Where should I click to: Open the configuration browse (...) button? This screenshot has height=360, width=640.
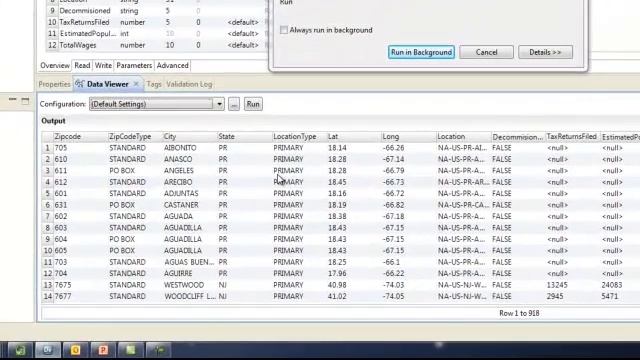(234, 104)
